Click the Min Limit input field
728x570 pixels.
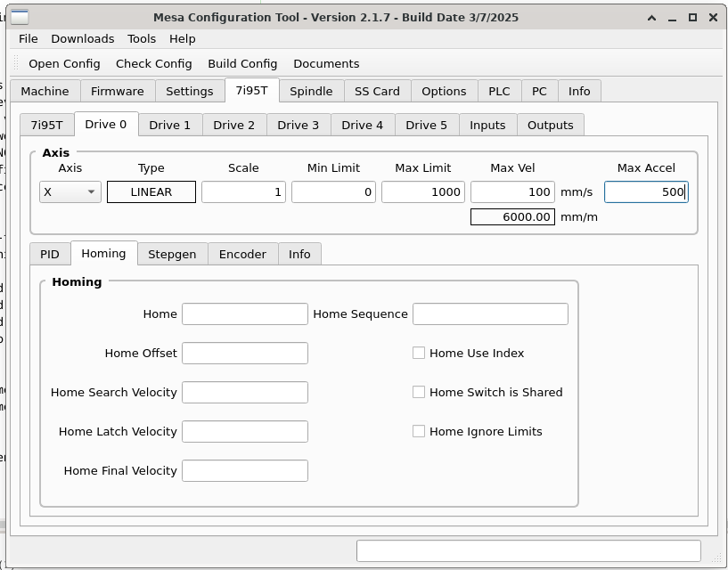[x=333, y=191]
